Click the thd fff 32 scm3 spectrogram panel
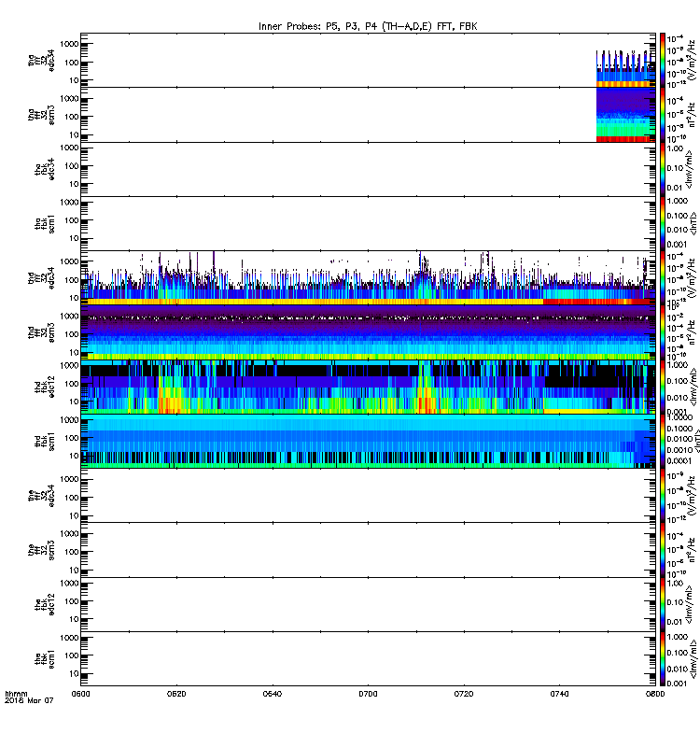The image size is (700, 747). click(x=368, y=332)
